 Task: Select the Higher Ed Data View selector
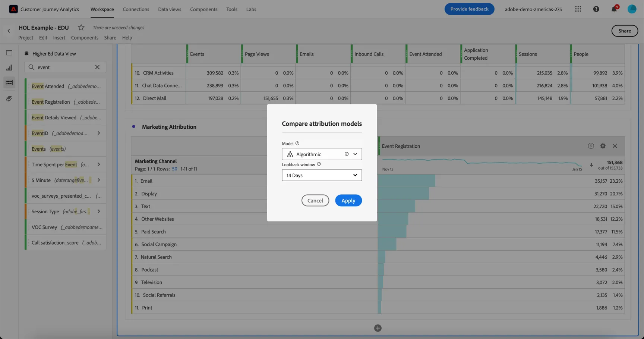50,54
